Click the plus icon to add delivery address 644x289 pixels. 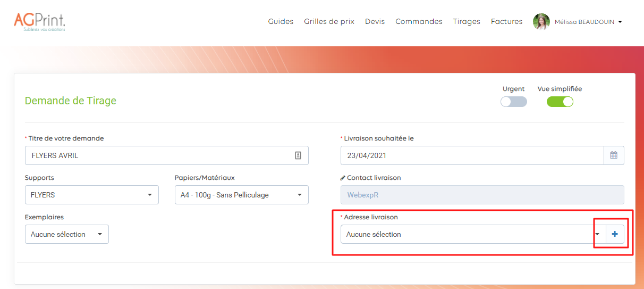pyautogui.click(x=615, y=234)
